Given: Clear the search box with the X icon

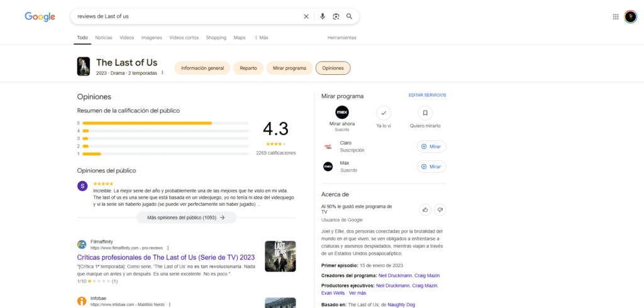Looking at the screenshot, I should [x=306, y=16].
